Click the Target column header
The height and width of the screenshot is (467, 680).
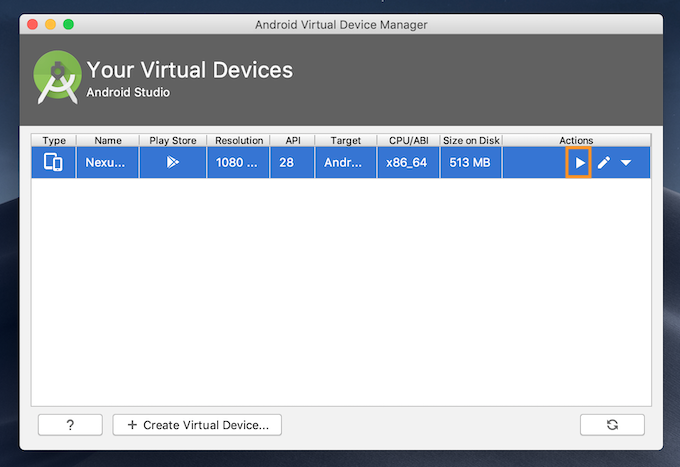click(346, 140)
